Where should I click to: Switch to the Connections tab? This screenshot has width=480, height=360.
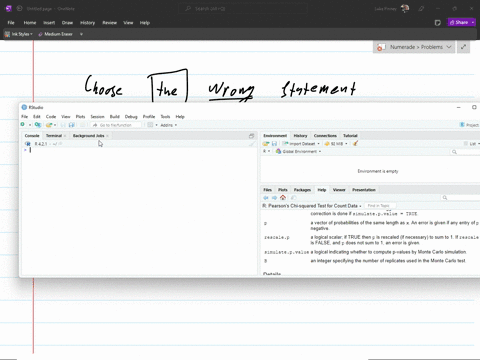coord(325,136)
